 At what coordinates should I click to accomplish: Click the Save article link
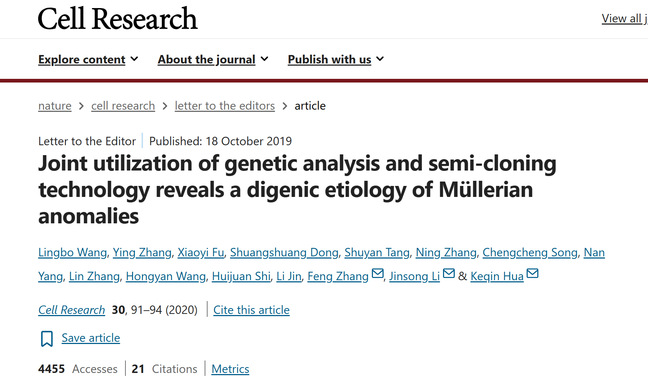pos(91,338)
